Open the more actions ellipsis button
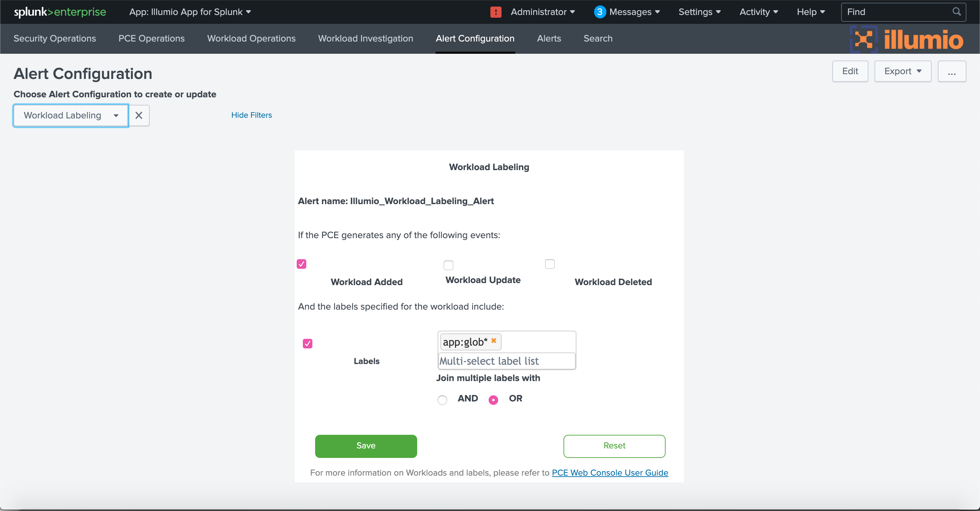This screenshot has width=980, height=511. (x=951, y=71)
